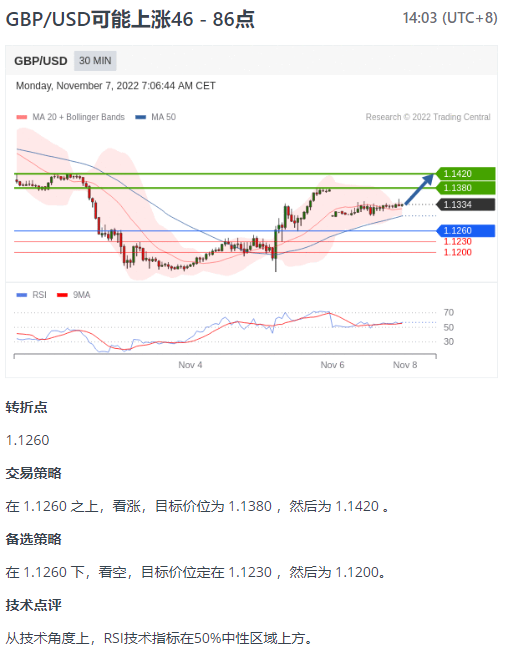This screenshot has height=657, width=521.
Task: Click the '交易策略' heading
Action: pyautogui.click(x=34, y=473)
